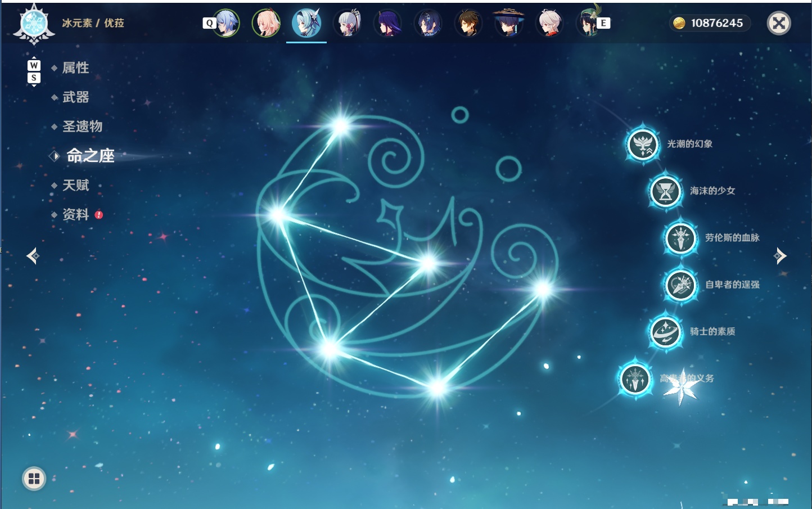Switch to the purple-haired Raiden Shogun avatar
Screen dimensions: 812x509
(x=387, y=23)
